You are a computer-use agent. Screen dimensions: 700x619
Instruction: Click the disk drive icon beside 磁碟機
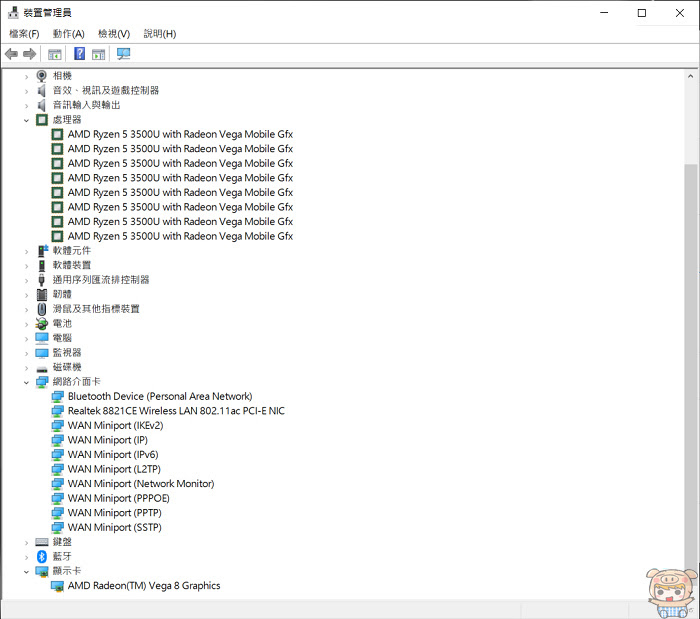(42, 369)
